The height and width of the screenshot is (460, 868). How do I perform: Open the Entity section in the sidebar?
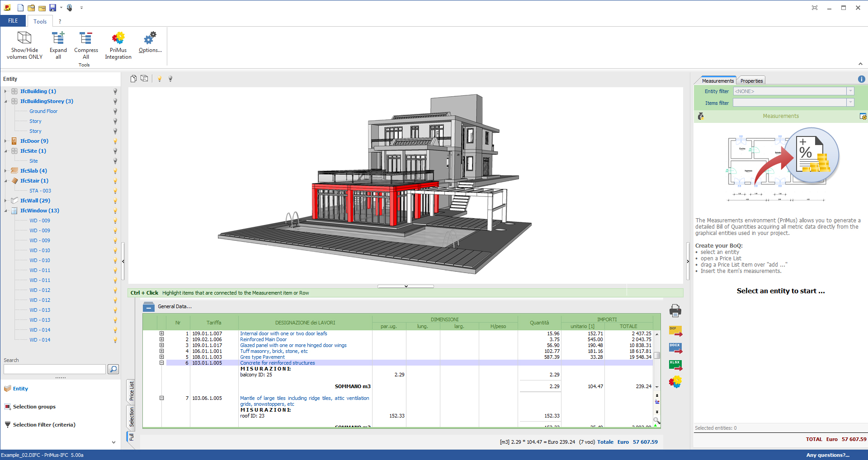coord(20,389)
